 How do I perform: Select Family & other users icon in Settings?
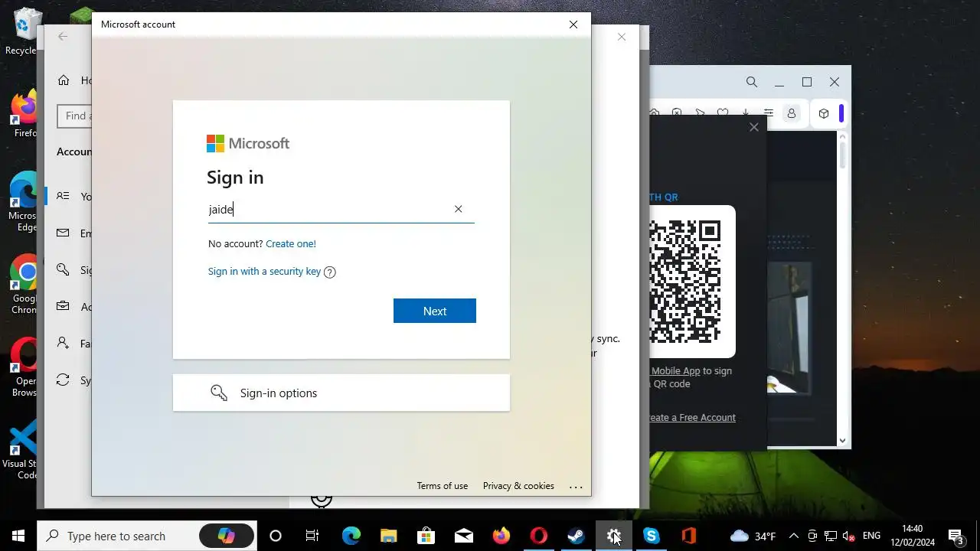point(64,344)
